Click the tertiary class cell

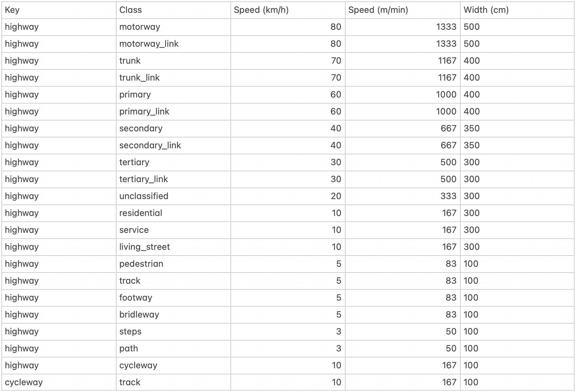[x=134, y=162]
